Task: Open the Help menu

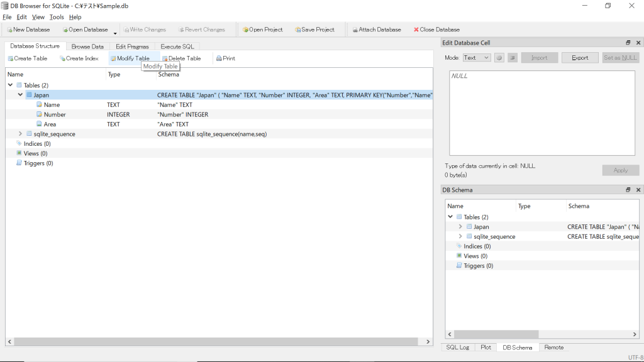Action: click(75, 17)
